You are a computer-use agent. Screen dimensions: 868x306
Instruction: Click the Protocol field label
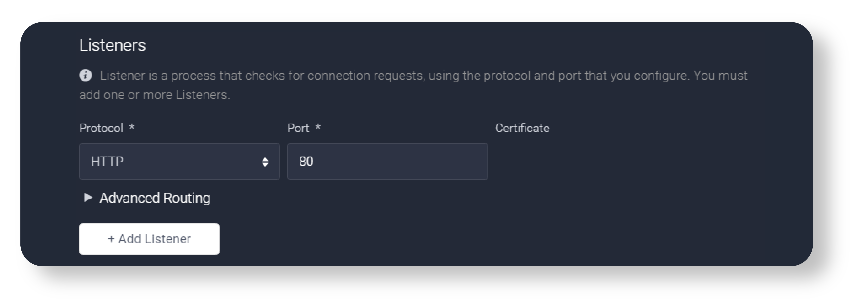[101, 128]
